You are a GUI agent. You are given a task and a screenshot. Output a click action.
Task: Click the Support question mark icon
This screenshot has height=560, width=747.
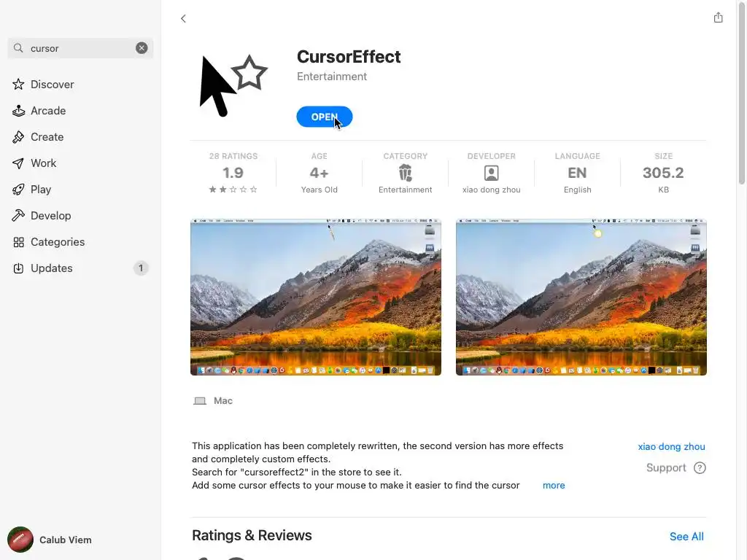point(700,468)
